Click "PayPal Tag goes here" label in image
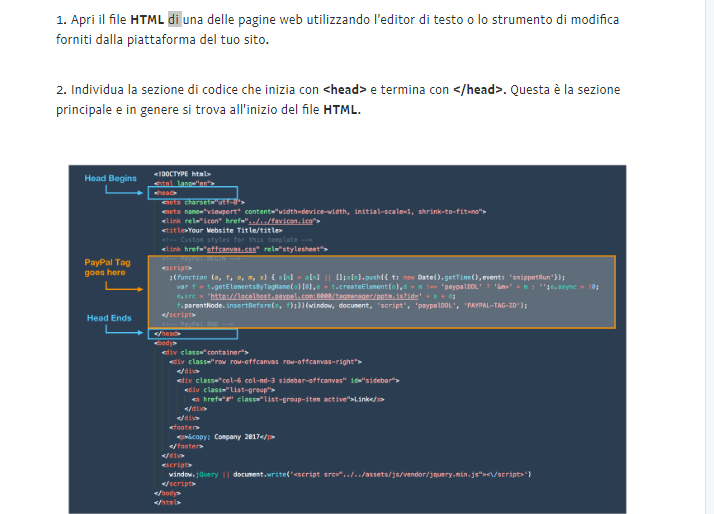714x514 pixels. [107, 267]
